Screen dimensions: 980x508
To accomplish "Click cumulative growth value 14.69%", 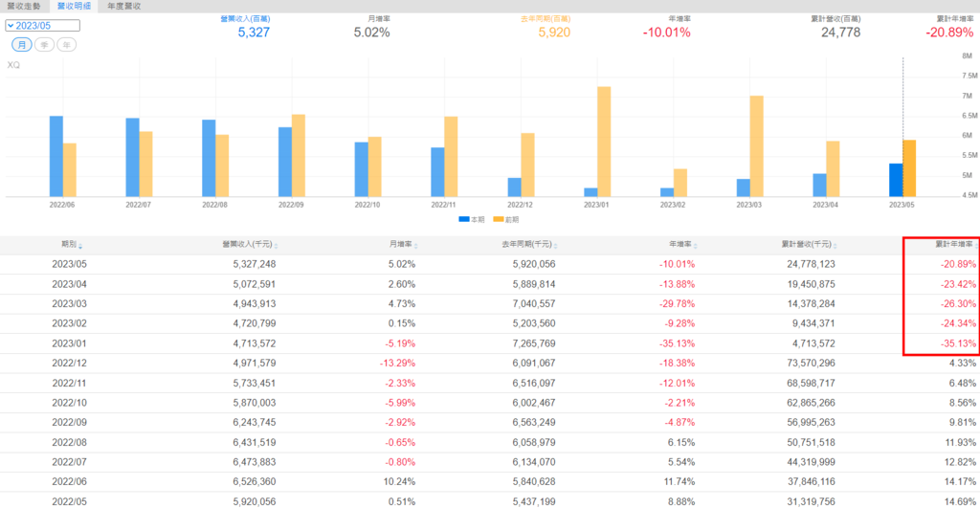I will coord(960,501).
